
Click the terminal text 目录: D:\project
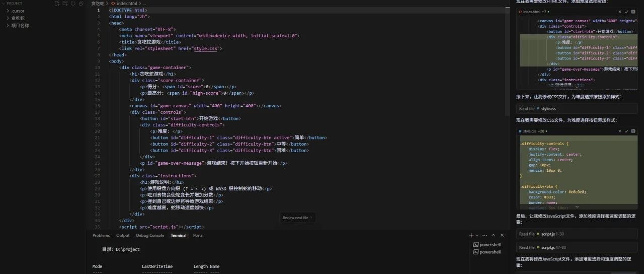121,249
